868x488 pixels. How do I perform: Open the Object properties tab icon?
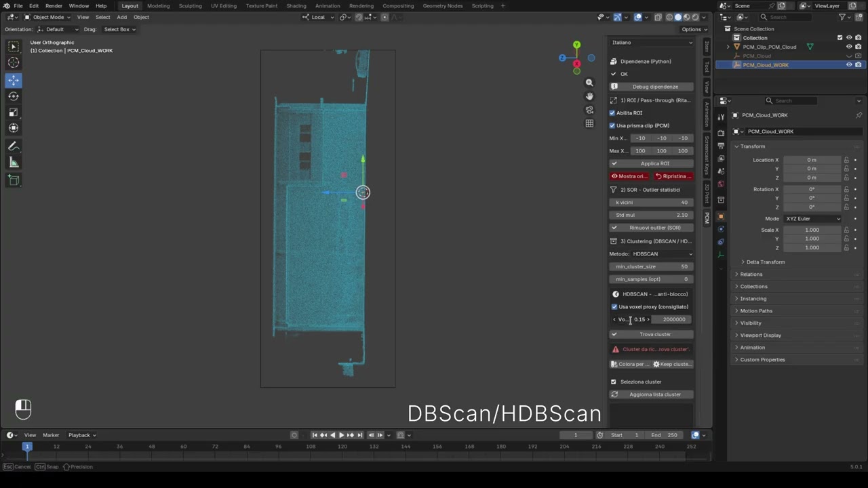tap(721, 216)
